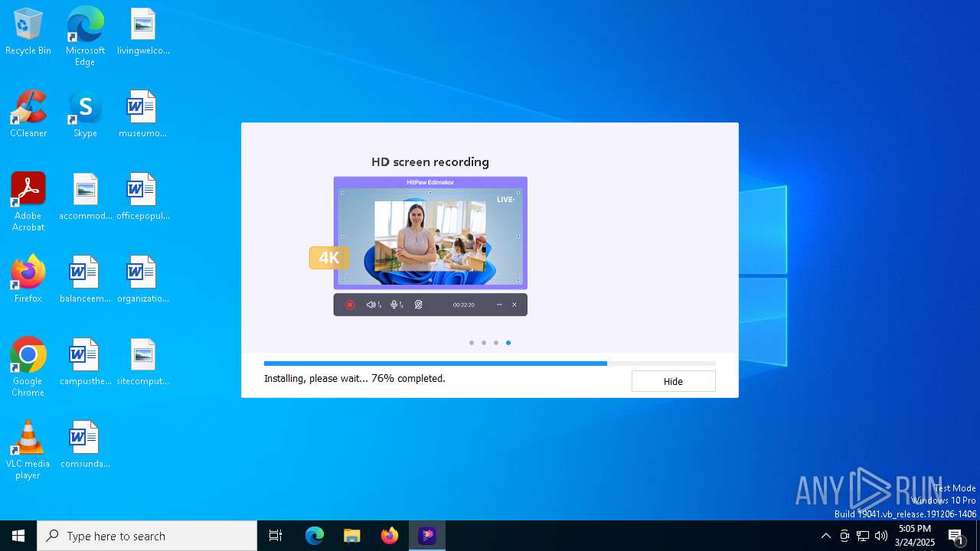Select the CCleaner desktop shortcut
The height and width of the screenshot is (551, 980).
pos(28,115)
